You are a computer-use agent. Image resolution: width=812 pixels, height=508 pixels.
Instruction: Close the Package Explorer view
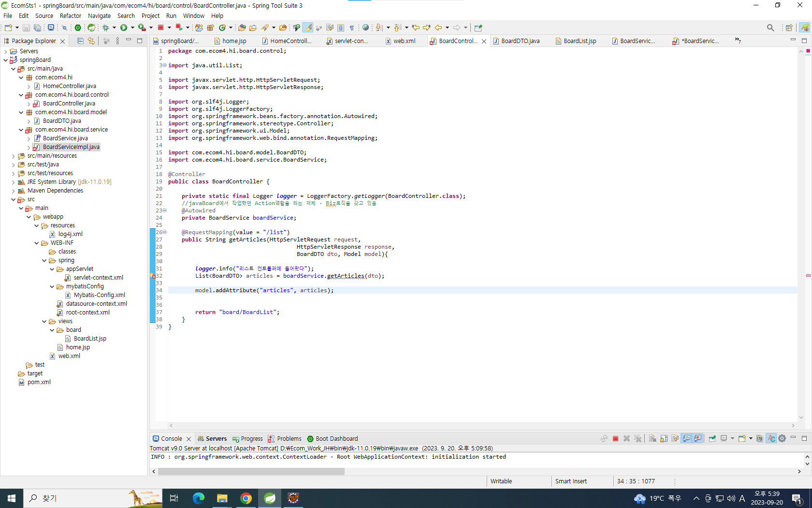[62, 41]
